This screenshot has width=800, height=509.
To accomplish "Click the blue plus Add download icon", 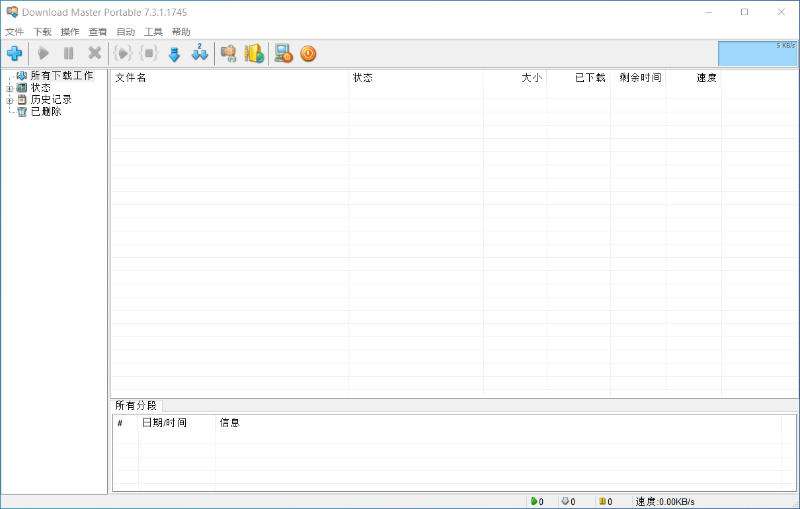I will [x=14, y=53].
